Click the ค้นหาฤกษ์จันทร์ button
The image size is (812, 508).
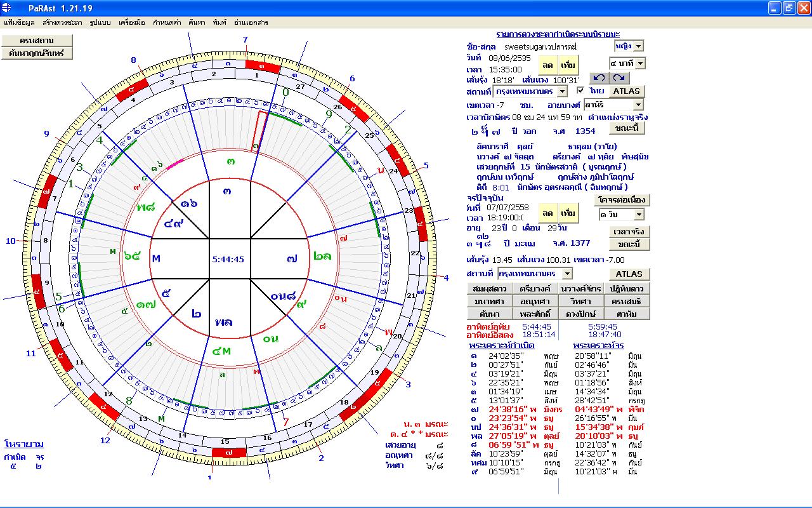[x=37, y=53]
